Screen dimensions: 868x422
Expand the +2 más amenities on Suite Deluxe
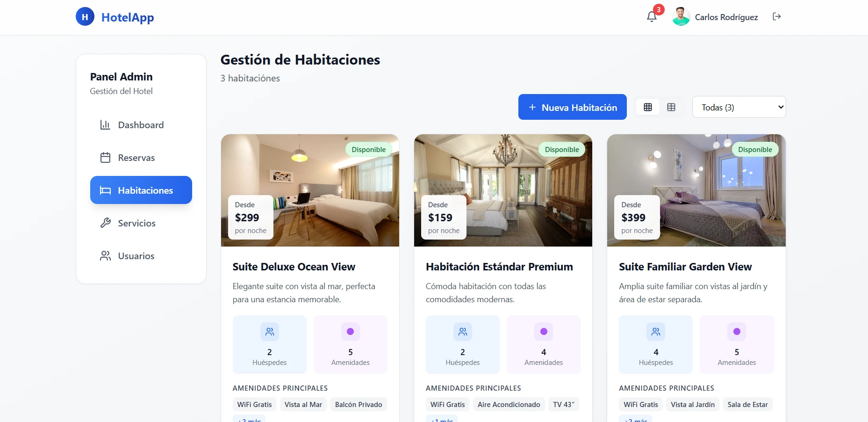pos(249,419)
